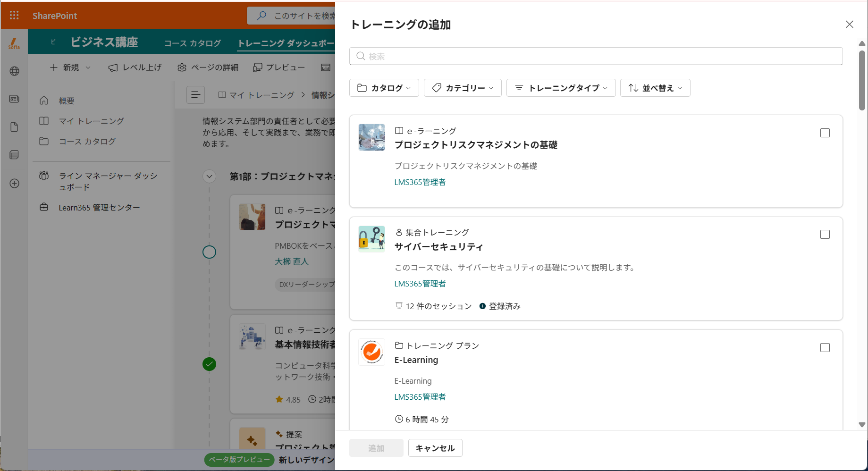Select コース カタログ in left navigation
The image size is (868, 471).
[87, 141]
